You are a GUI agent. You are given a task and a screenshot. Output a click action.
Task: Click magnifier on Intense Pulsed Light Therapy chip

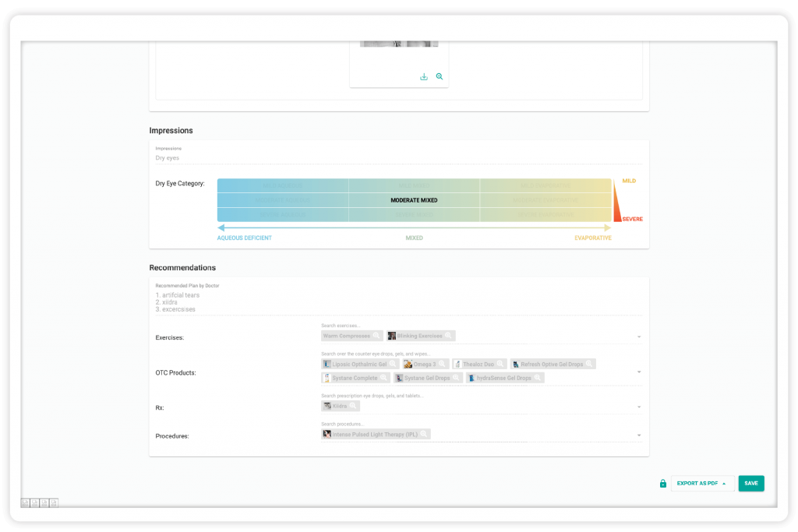click(423, 435)
